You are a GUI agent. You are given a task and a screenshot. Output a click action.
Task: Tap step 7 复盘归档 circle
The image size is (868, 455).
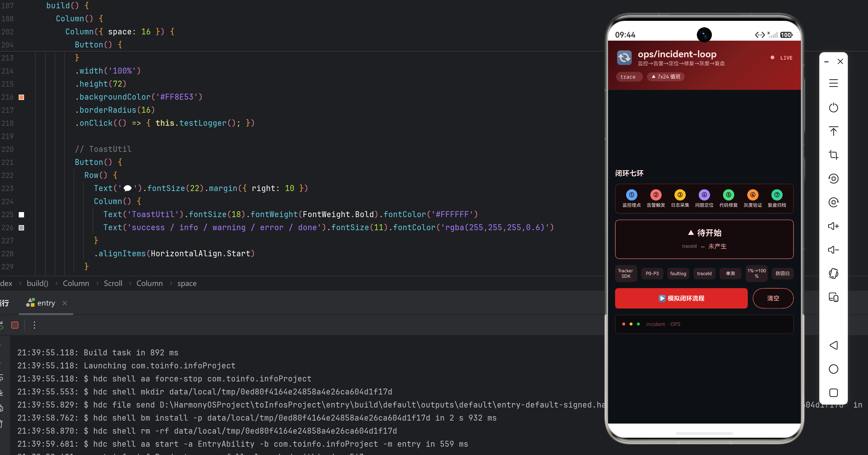(x=777, y=195)
